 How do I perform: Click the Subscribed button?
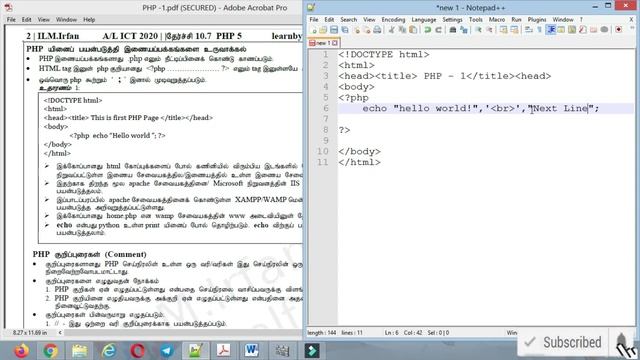pyautogui.click(x=562, y=342)
